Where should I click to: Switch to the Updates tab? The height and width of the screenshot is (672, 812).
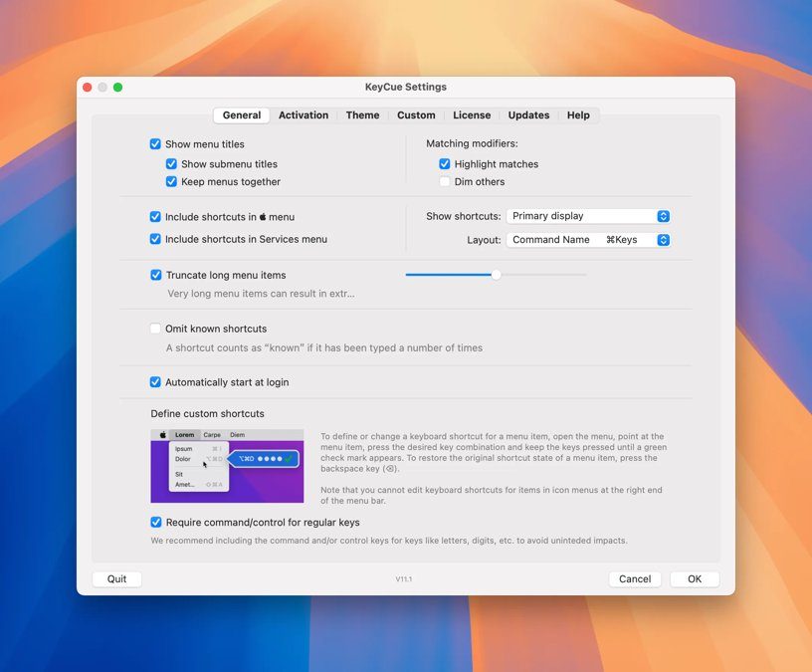click(528, 115)
